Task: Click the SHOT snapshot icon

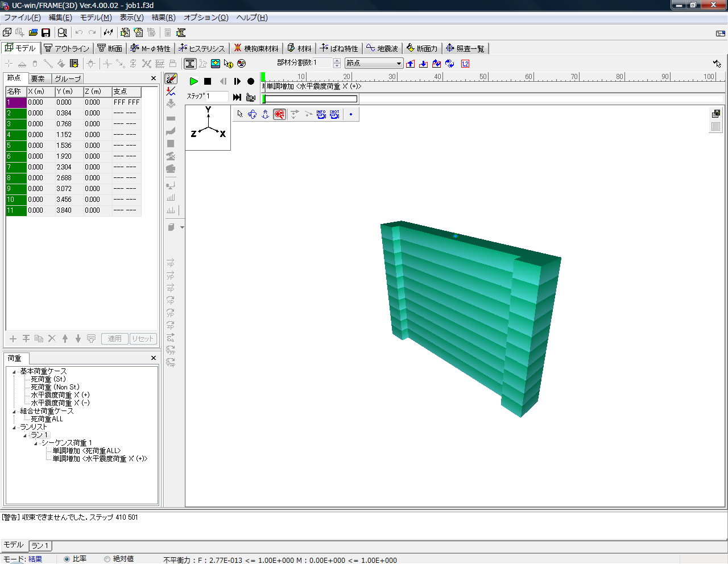Action: (x=334, y=114)
